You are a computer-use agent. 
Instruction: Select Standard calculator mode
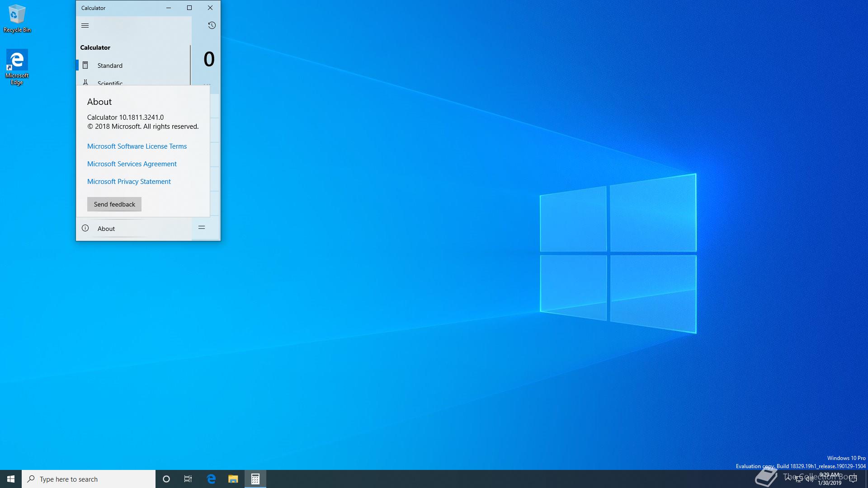click(x=133, y=66)
